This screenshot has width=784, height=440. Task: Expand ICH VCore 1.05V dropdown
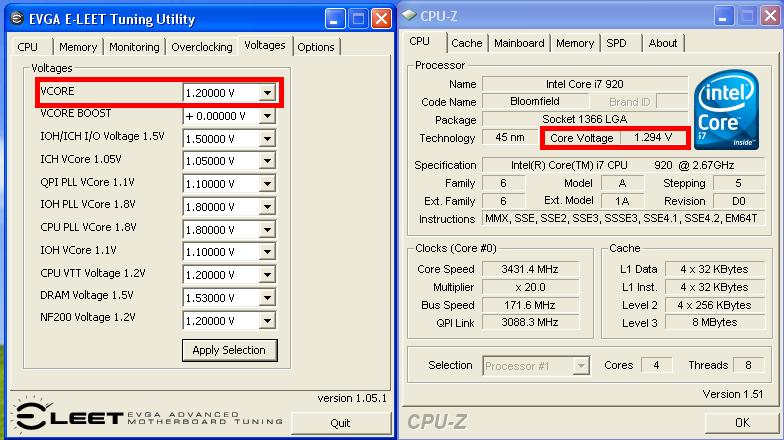268,161
